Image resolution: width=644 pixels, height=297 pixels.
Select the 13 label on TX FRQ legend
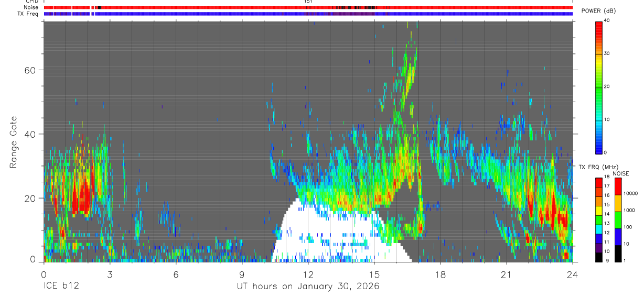[x=607, y=224]
